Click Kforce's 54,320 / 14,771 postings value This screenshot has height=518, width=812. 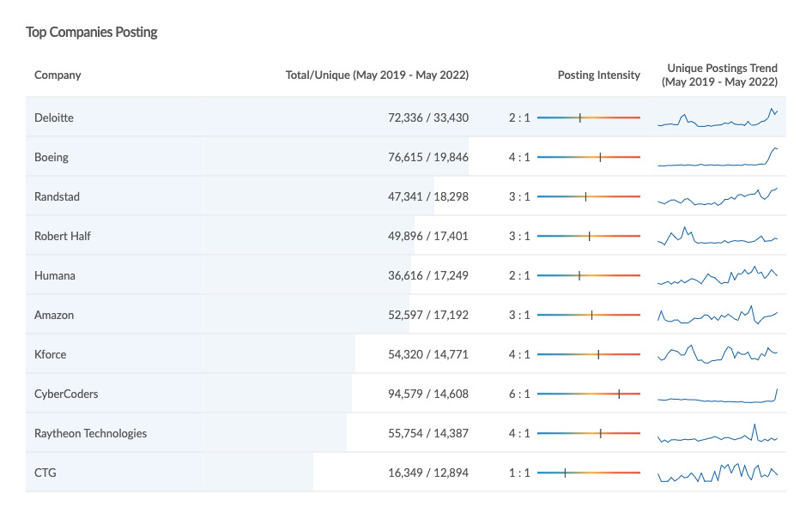(428, 354)
